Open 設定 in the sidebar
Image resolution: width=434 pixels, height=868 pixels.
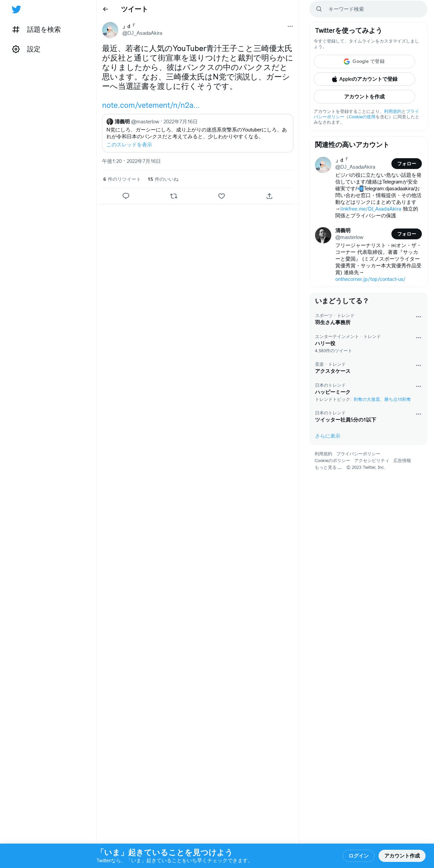(26, 49)
